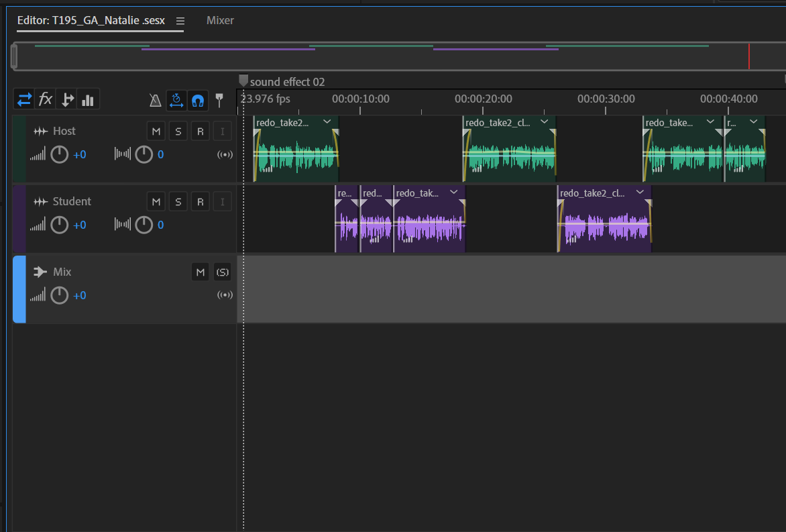The image size is (786, 532).
Task: Mute the Host track
Action: (x=156, y=131)
